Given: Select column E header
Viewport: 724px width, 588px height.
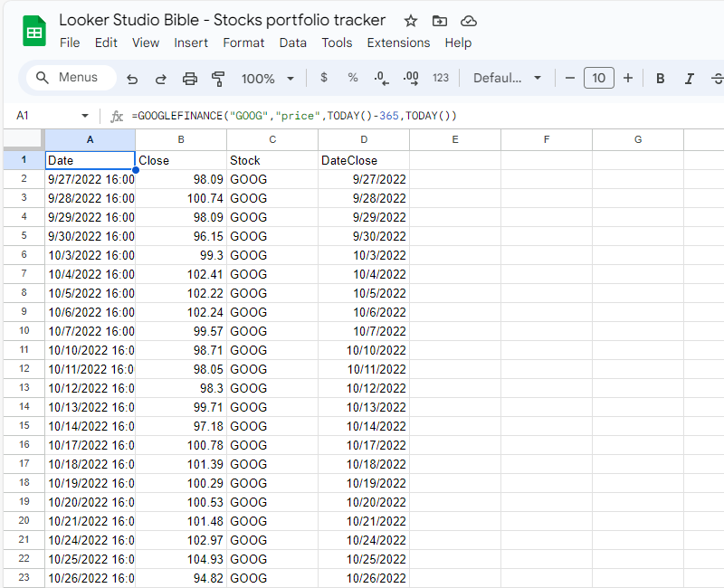Looking at the screenshot, I should [455, 140].
